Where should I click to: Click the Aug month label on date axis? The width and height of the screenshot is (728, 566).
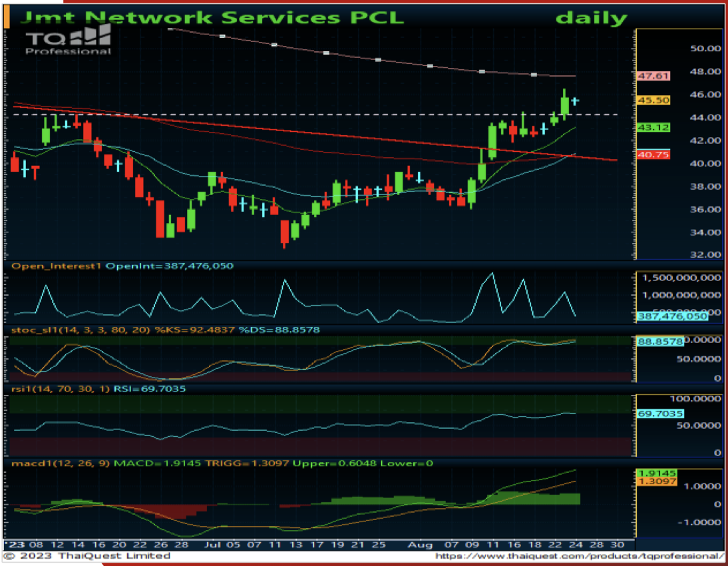[420, 545]
